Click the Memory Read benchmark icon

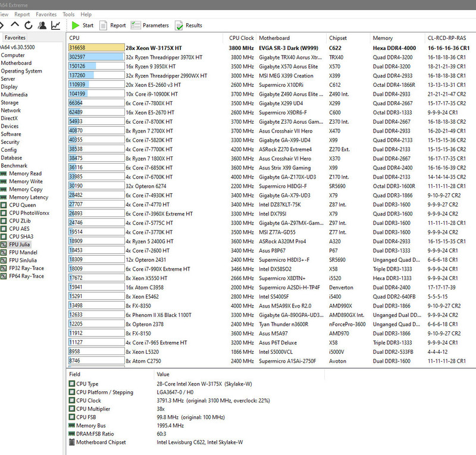click(4, 174)
